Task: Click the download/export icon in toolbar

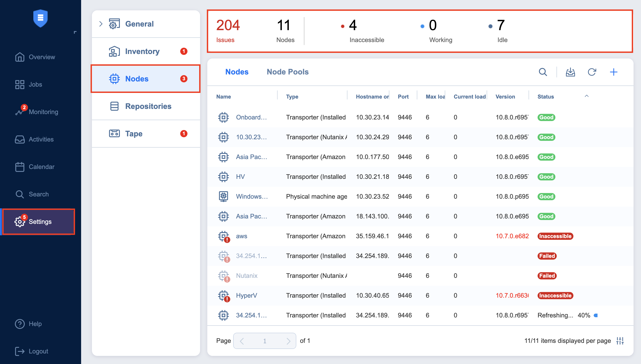Action: pyautogui.click(x=570, y=72)
